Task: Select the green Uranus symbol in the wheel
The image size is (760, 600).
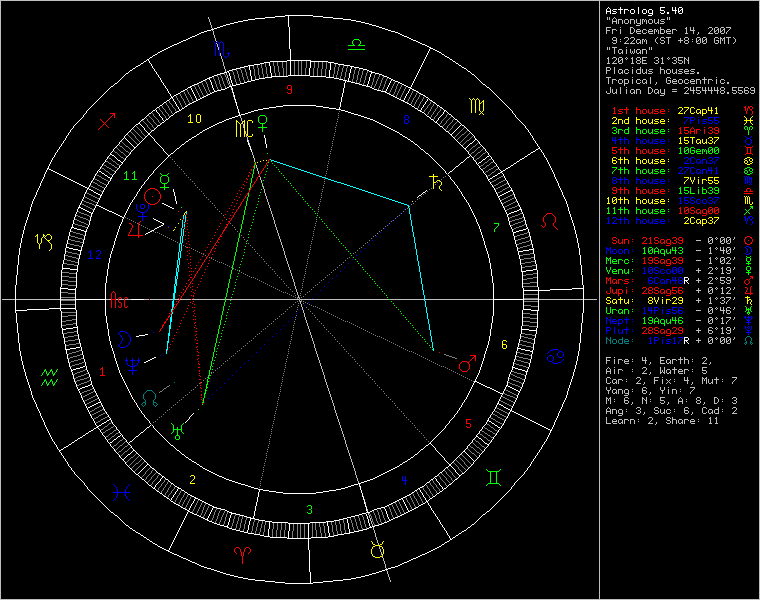Action: click(177, 431)
